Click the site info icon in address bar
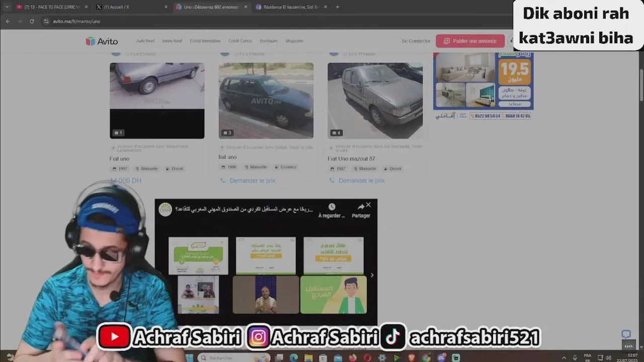The width and height of the screenshot is (644, 362). coord(46,21)
